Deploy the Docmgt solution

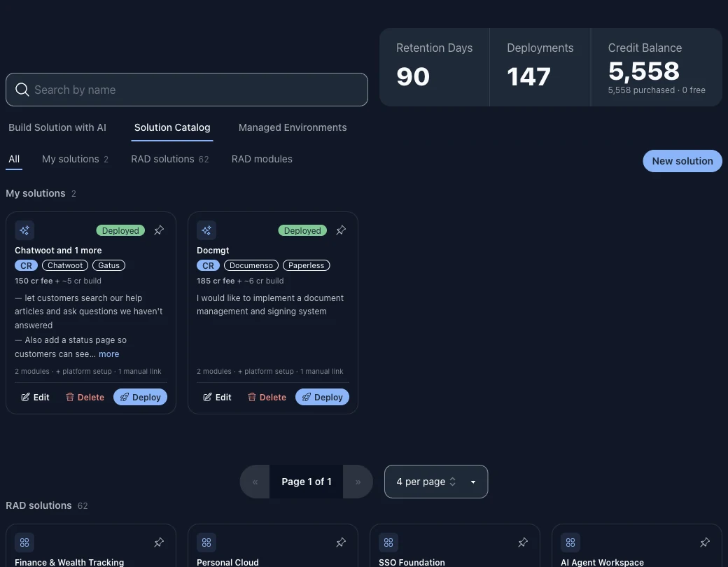(x=322, y=397)
